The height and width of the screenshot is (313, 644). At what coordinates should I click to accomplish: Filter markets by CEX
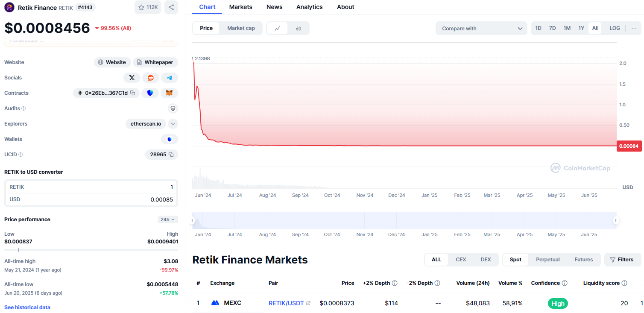tap(461, 260)
